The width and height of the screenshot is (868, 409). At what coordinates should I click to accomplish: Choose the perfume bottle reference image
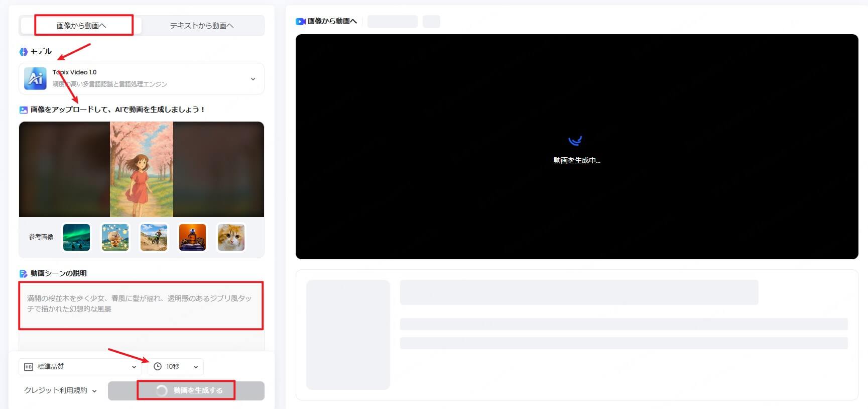[192, 237]
